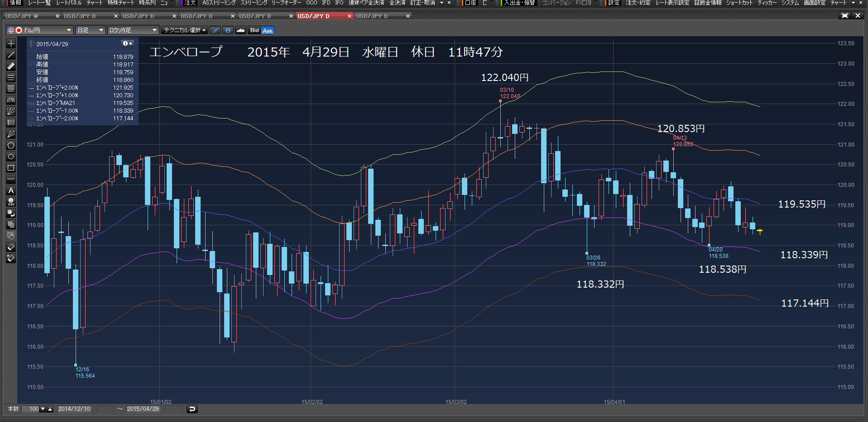868x422 pixels.
Task: Select the circle drawing tool
Action: pyautogui.click(x=11, y=156)
